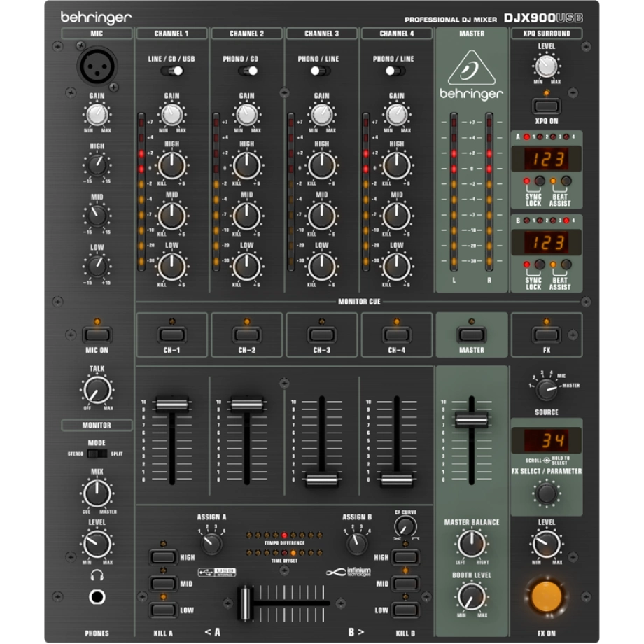Click the deck A BPM display
Viewport: 644px width, 644px height.
tap(546, 158)
